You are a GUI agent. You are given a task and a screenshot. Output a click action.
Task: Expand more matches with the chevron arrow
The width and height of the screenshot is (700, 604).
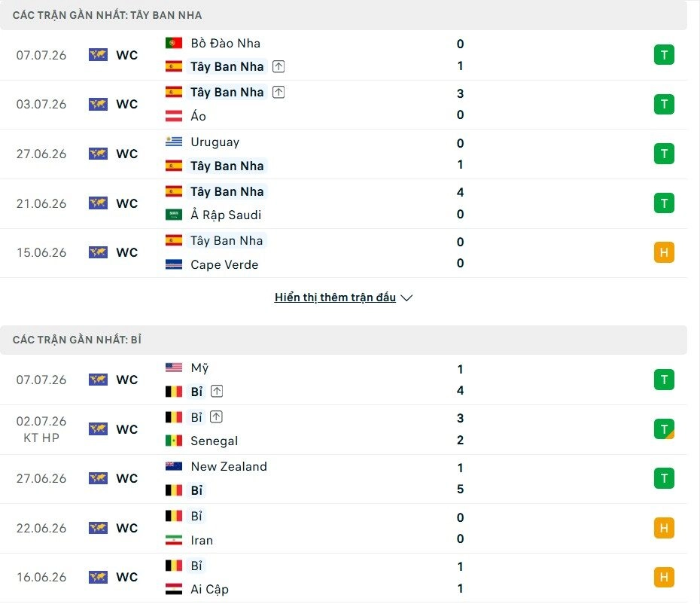(406, 297)
